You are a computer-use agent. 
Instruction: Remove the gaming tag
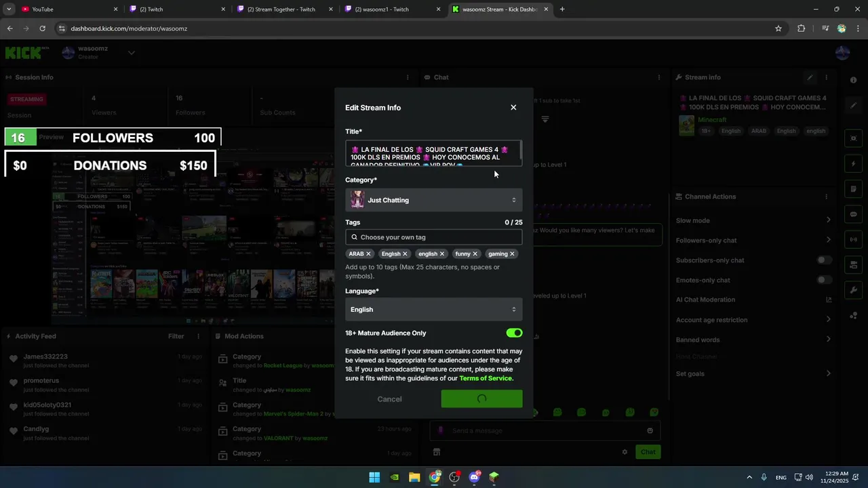pos(512,254)
